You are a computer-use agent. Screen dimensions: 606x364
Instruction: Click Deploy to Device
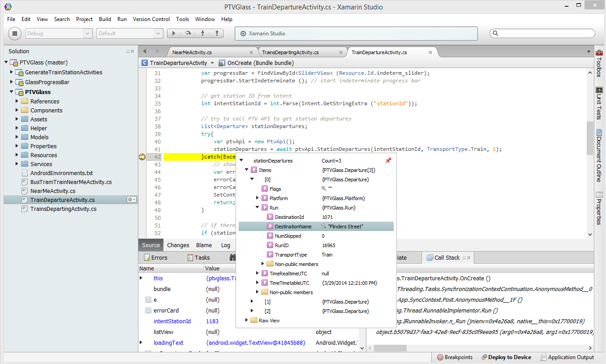pos(506,357)
